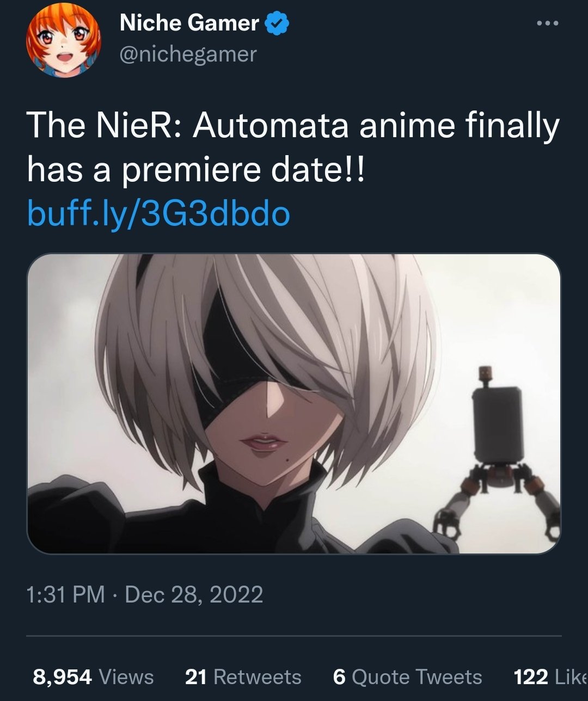Click the "has a premiere date!!" text
Image resolution: width=588 pixels, height=701 pixels.
(x=198, y=170)
